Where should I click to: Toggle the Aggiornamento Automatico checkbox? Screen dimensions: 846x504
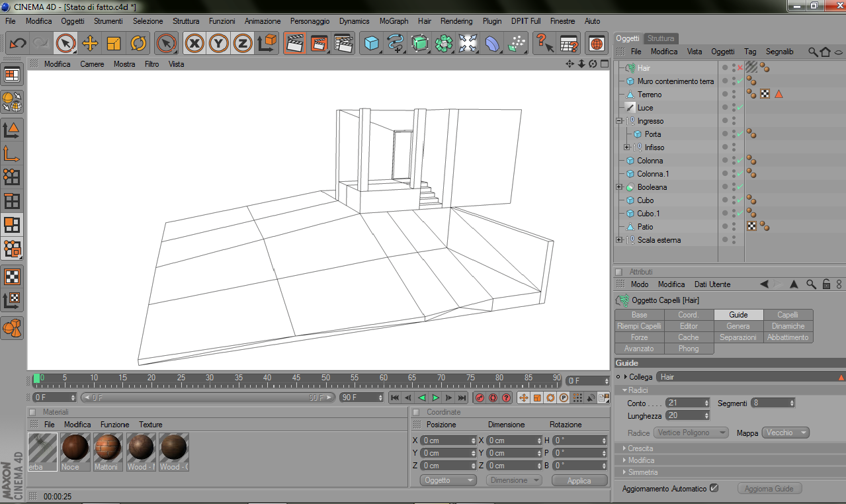coord(714,488)
